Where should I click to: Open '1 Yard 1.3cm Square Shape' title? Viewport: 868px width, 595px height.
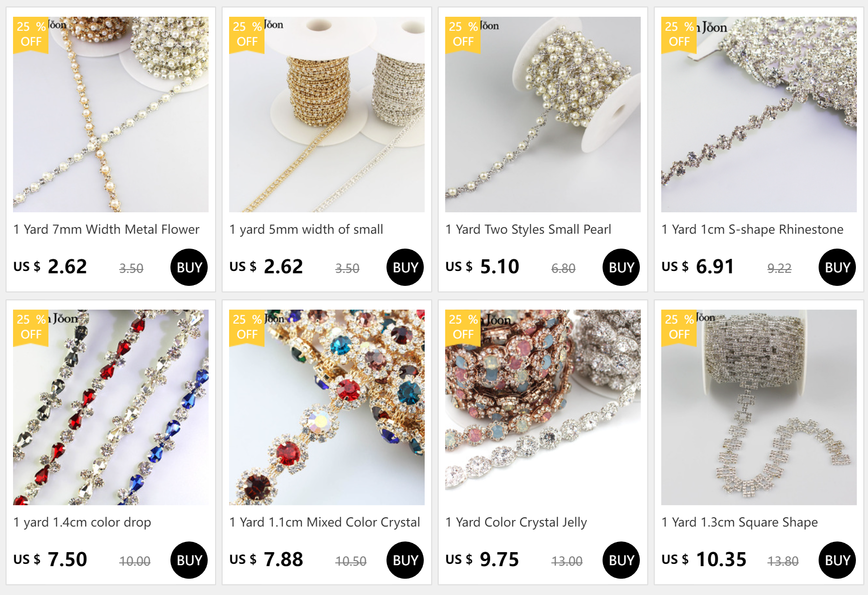(739, 522)
